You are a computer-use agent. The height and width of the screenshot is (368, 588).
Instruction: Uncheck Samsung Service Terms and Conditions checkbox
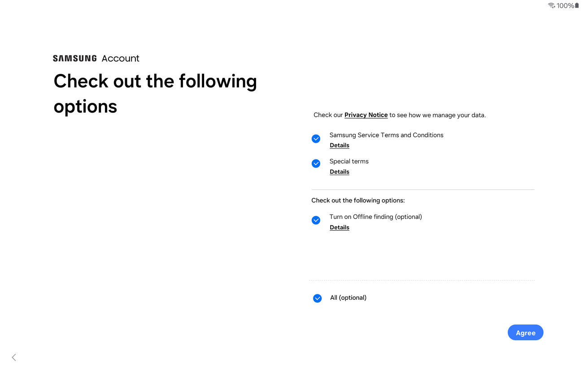pyautogui.click(x=316, y=139)
